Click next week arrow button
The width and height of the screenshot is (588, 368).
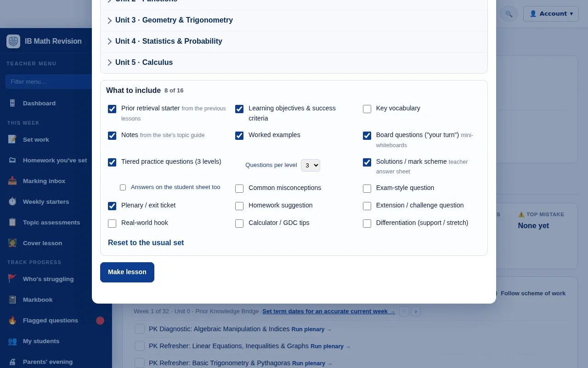[x=416, y=311]
